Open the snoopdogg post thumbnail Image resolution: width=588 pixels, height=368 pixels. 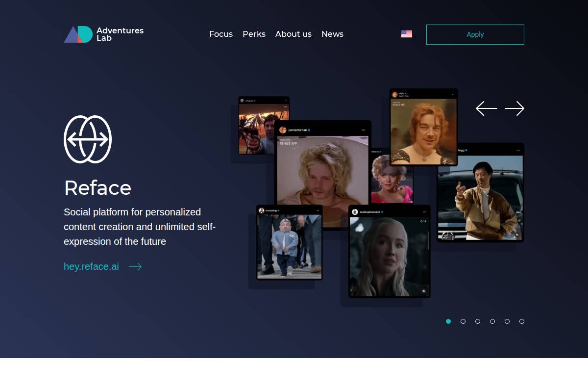(x=290, y=242)
